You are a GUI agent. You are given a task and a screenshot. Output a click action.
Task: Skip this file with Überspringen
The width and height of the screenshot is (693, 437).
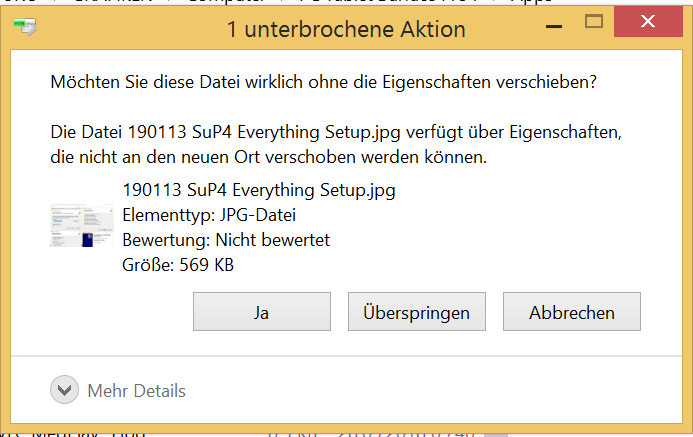pyautogui.click(x=417, y=312)
